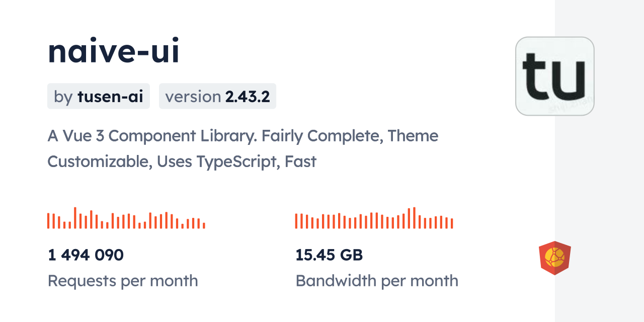This screenshot has width=644, height=322.
Task: Click the bold "tusen-ai" author name
Action: pyautogui.click(x=110, y=96)
